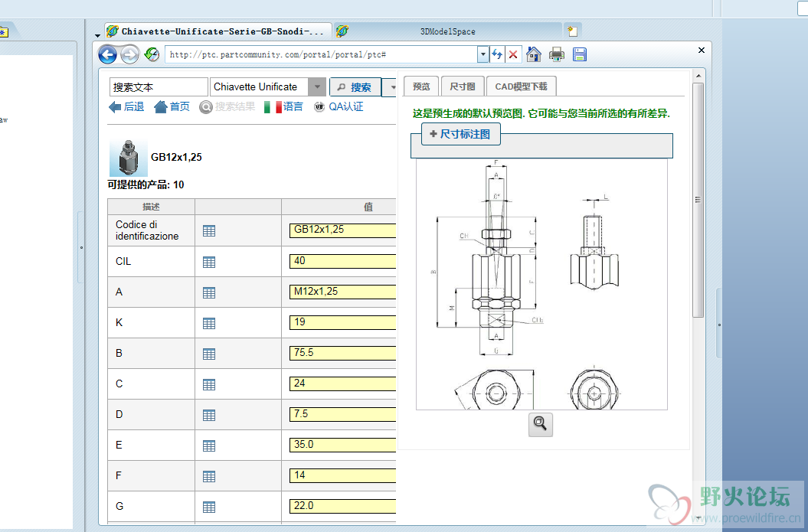This screenshot has height=532, width=808.
Task: Open table icon for CIL row
Action: (x=209, y=262)
